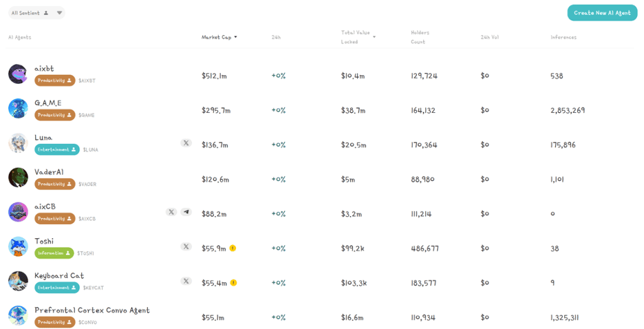
Task: Sort by Market Cap column arrow
Action: coord(235,37)
